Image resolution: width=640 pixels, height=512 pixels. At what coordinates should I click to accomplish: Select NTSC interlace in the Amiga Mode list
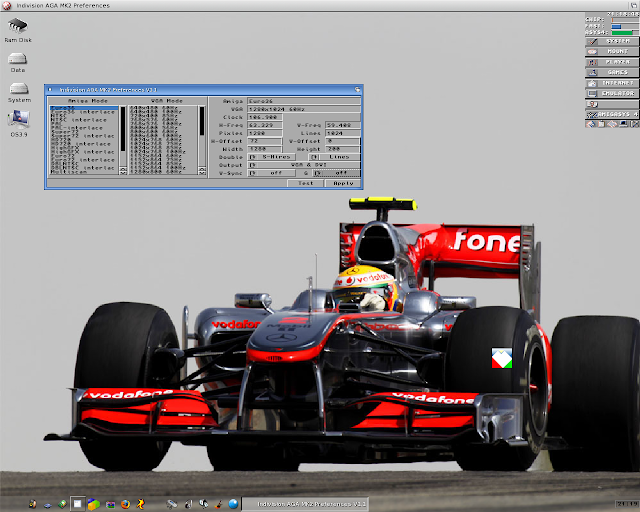click(84, 120)
